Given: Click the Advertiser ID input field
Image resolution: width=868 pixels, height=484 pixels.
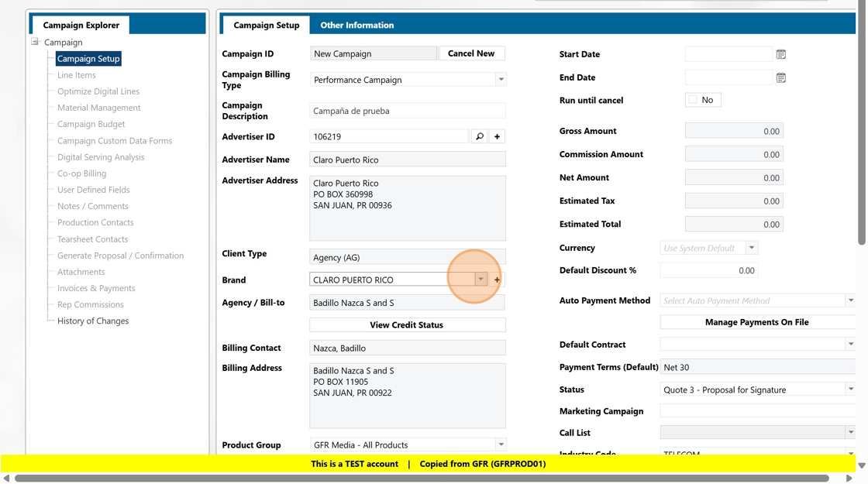Looking at the screenshot, I should (x=389, y=136).
